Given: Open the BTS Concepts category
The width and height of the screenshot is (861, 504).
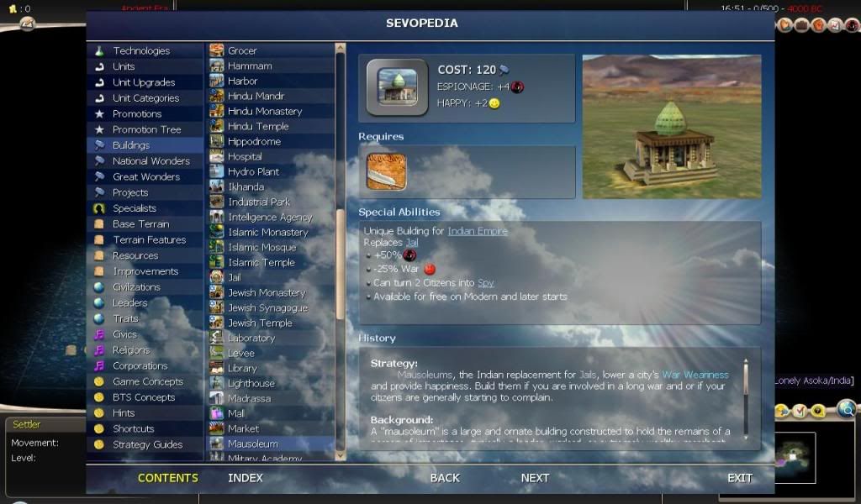Looking at the screenshot, I should [x=145, y=397].
